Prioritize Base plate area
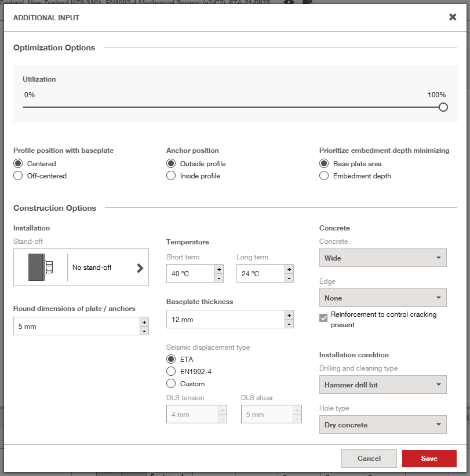The height and width of the screenshot is (476, 470). [x=324, y=164]
